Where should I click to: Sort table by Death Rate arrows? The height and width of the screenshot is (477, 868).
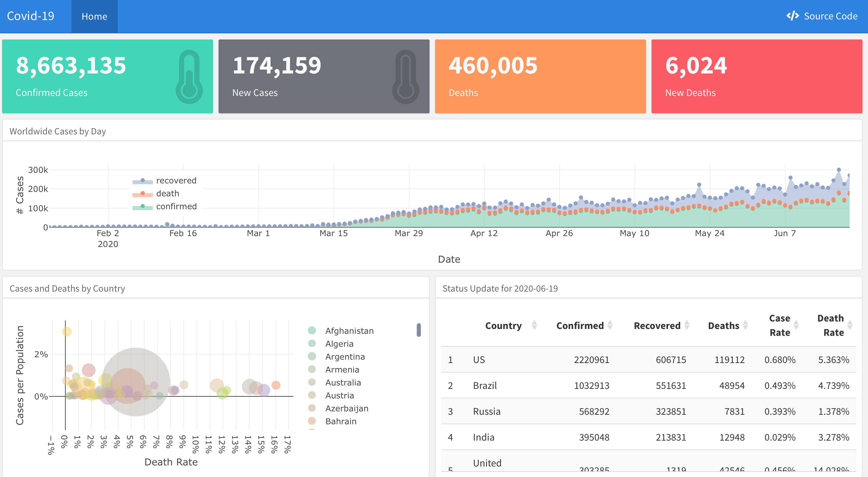click(850, 325)
